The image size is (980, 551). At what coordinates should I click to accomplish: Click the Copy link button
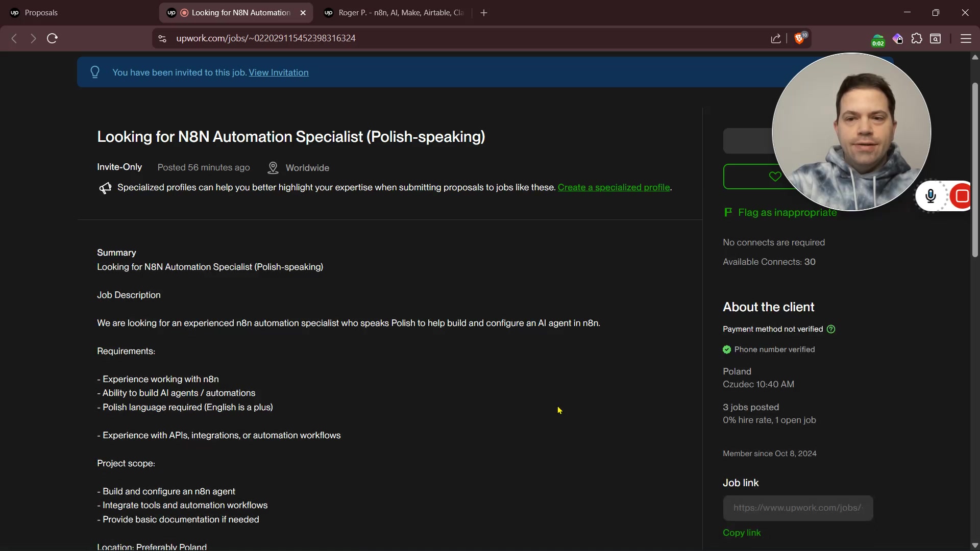(x=742, y=533)
